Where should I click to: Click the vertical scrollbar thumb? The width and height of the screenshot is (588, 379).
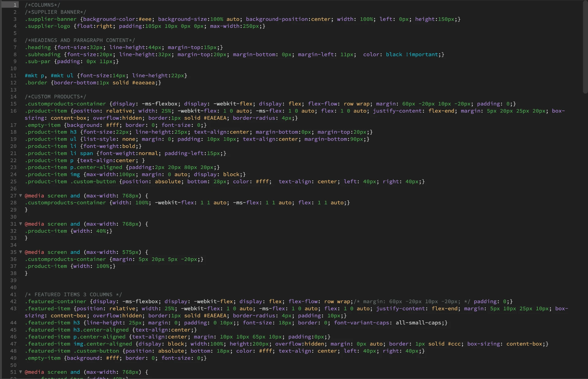pos(585,48)
